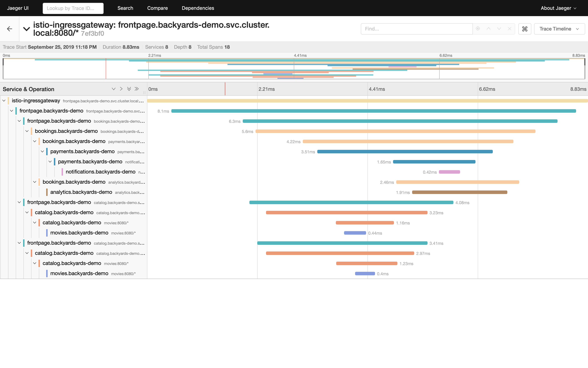Click the 2.97ms salmon catalog bar
Viewport: 588px width, 368px height.
point(340,253)
